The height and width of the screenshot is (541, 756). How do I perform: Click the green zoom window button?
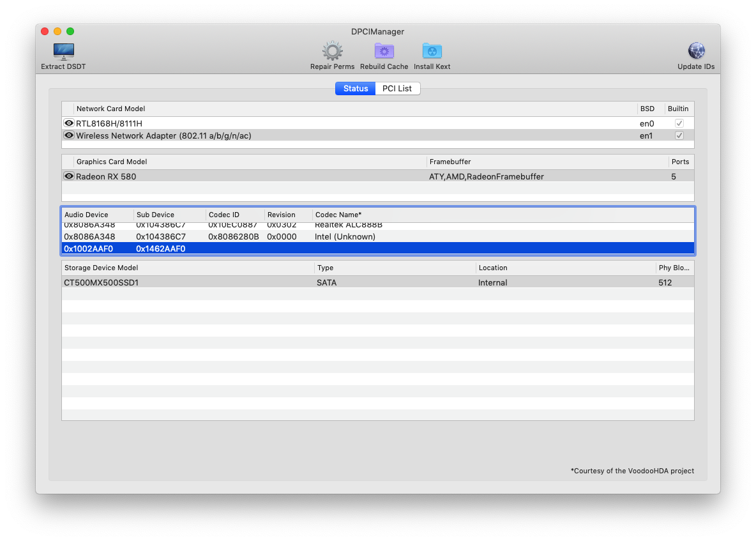pyautogui.click(x=70, y=31)
